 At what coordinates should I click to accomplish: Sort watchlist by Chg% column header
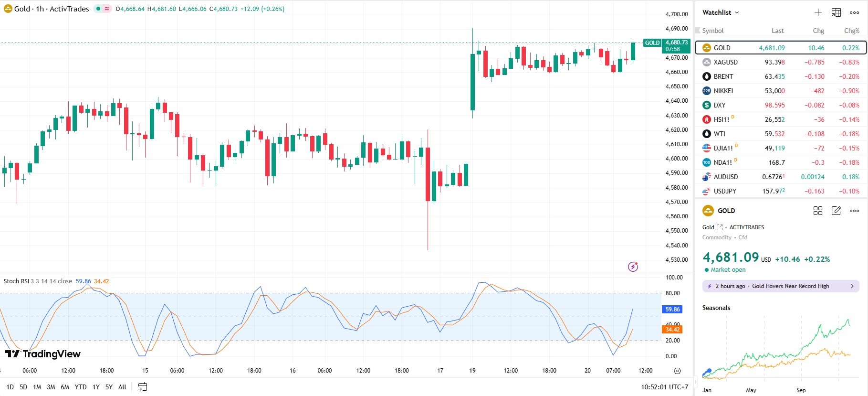(851, 31)
